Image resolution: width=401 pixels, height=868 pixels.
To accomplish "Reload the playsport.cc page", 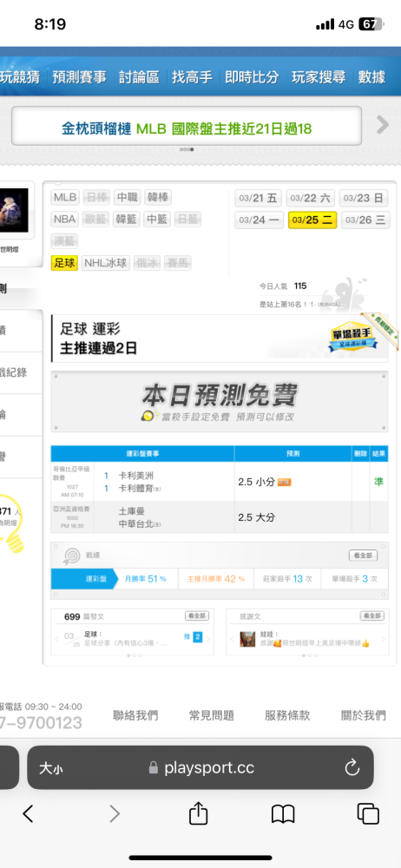I will (352, 767).
